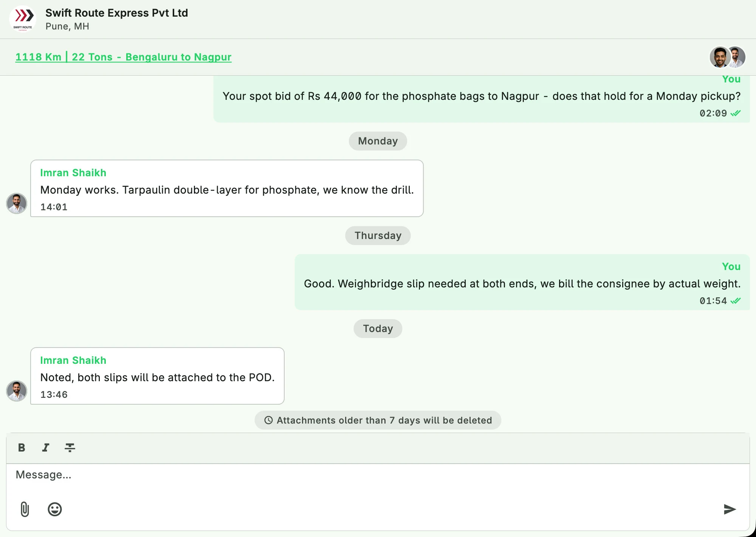Screen dimensions: 756x537
Task: Click the Monday date divider
Action: point(378,141)
